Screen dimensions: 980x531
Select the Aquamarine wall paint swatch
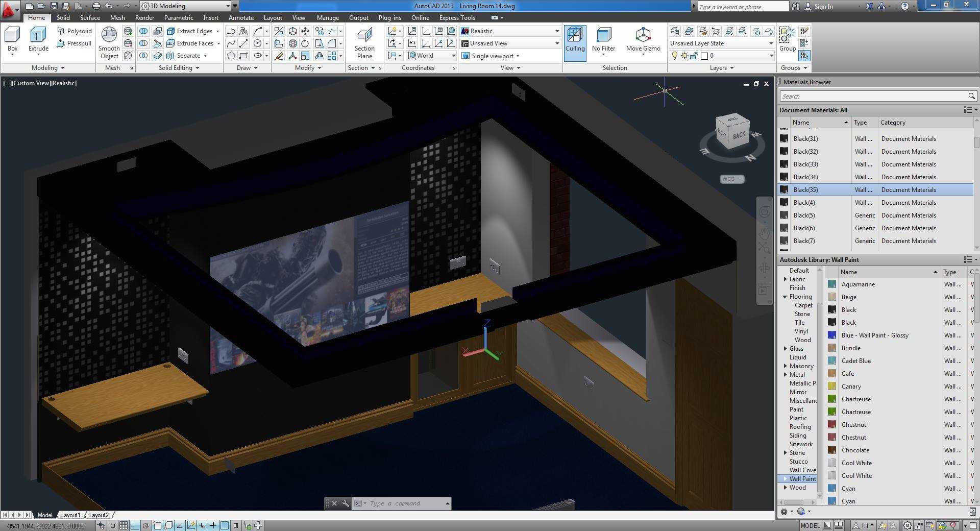[x=832, y=284]
